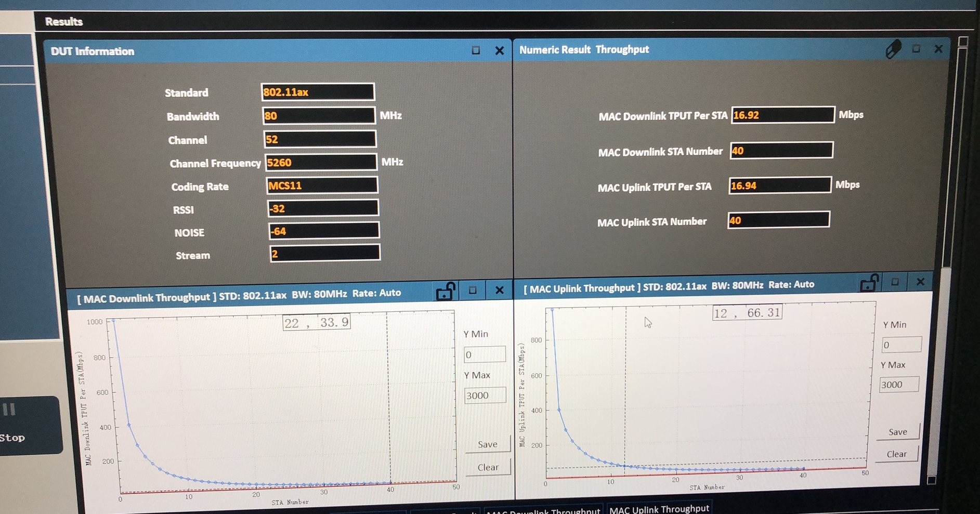The height and width of the screenshot is (514, 980).
Task: Click the MAC Downlink STA Number value field
Action: point(781,150)
